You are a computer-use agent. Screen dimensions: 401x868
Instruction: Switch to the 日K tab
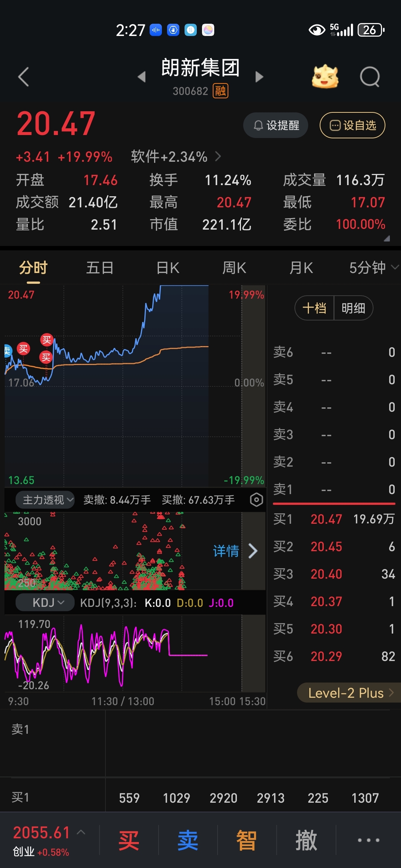point(168,268)
